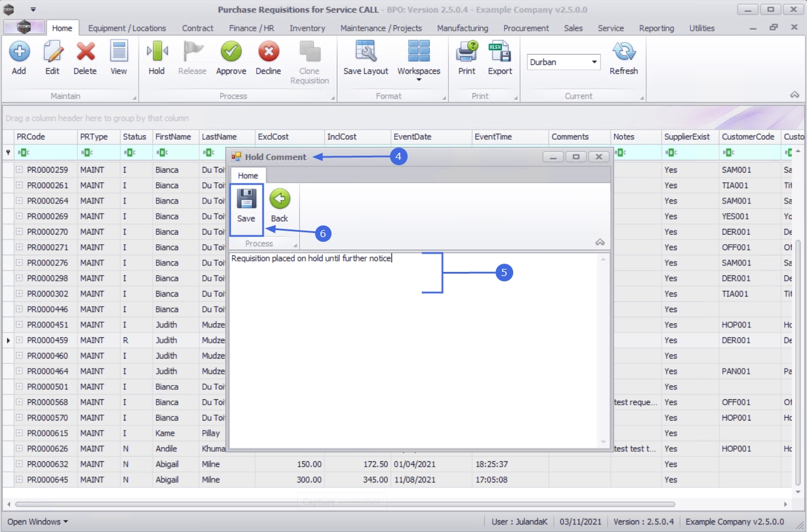Click the Add requisition icon
The image size is (807, 532).
click(19, 52)
